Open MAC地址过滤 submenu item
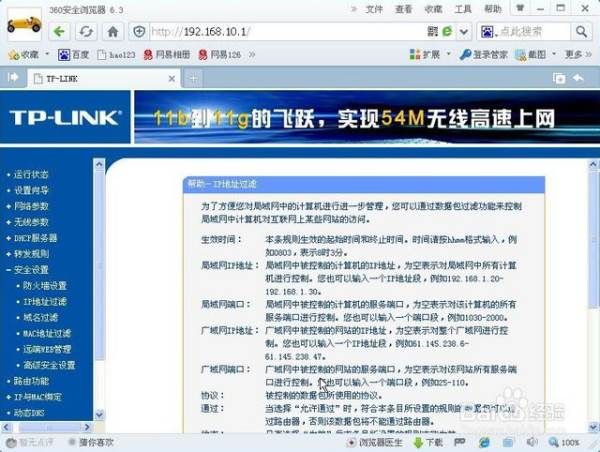 [x=47, y=333]
